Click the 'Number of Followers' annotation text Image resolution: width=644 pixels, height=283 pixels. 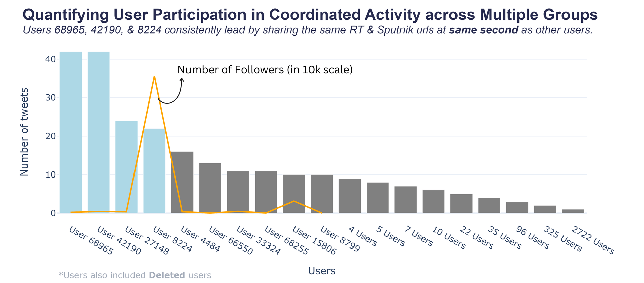click(x=265, y=70)
